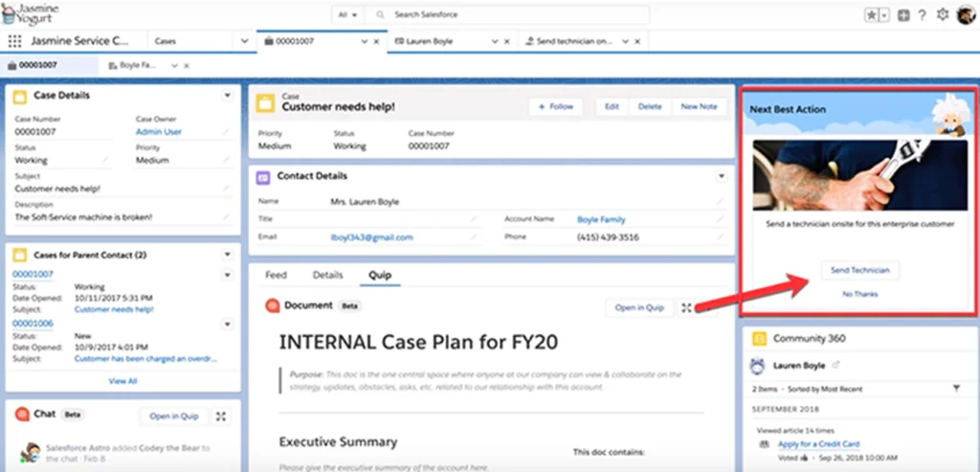The image size is (980, 472).
Task: Close the Lauren Boyle tab
Action: pyautogui.click(x=506, y=42)
